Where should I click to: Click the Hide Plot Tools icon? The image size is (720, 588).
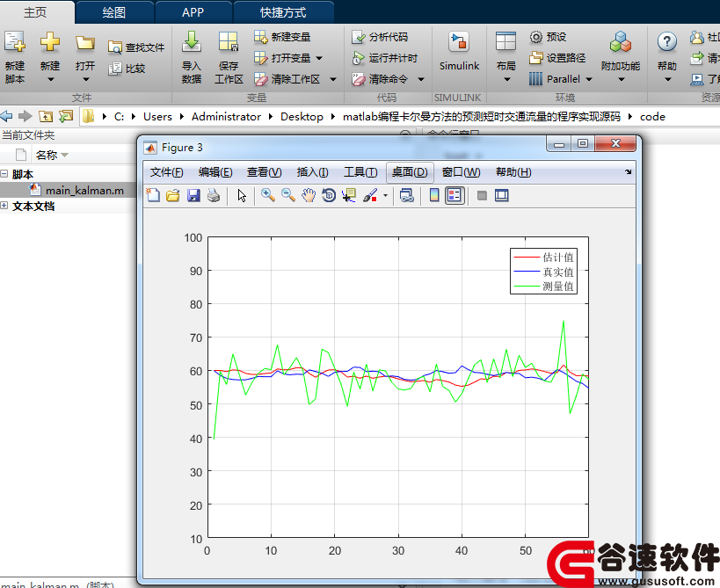482,195
